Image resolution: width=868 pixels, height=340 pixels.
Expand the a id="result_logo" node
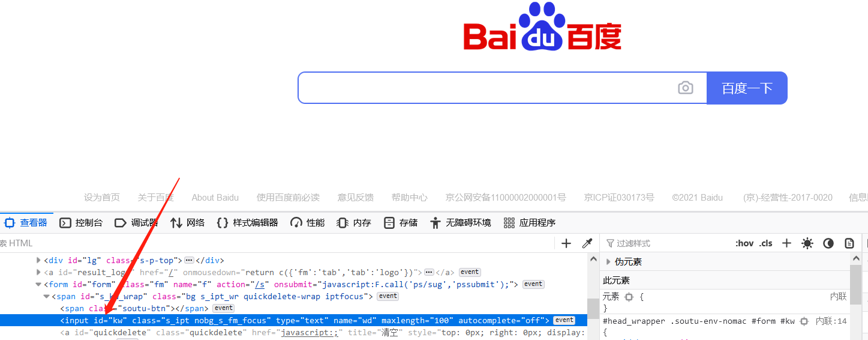point(38,272)
